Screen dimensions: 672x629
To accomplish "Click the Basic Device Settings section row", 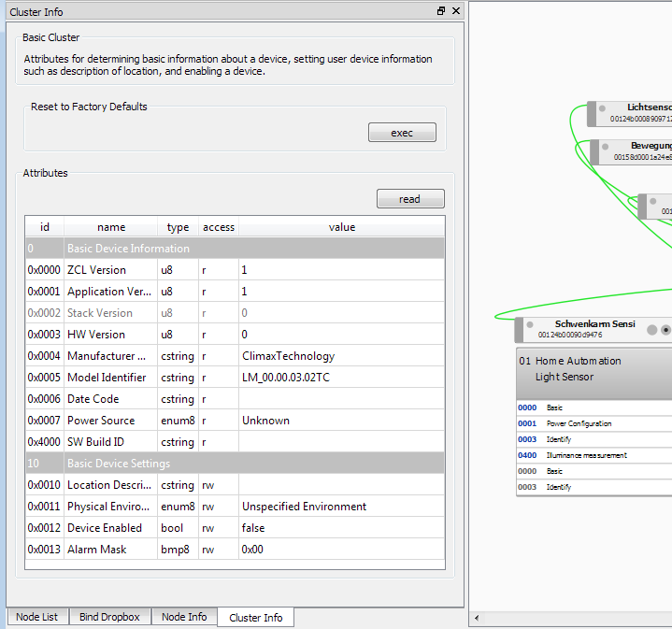I will coord(235,464).
